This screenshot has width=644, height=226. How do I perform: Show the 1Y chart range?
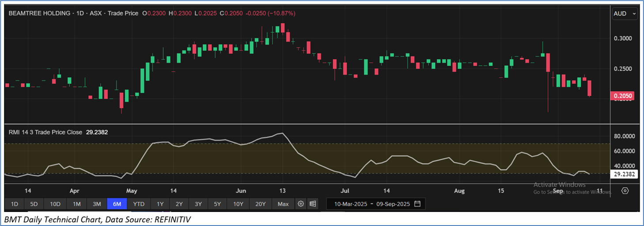tap(160, 204)
